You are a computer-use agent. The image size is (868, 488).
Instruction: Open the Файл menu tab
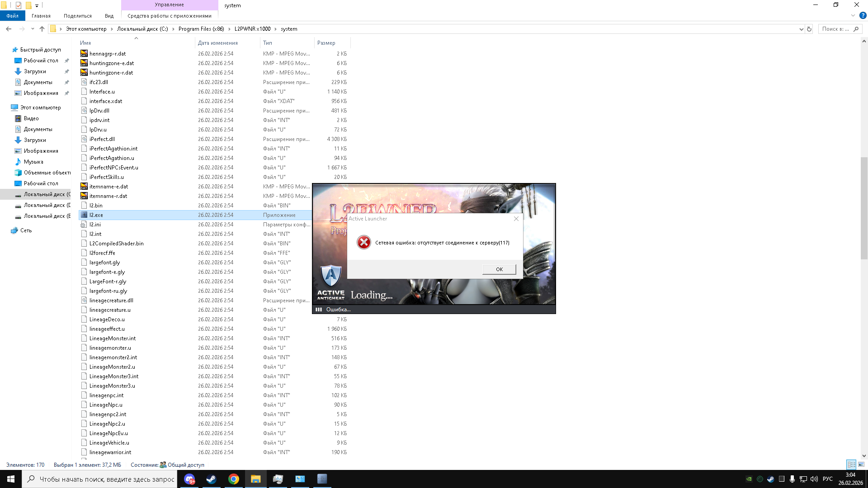coord(12,16)
